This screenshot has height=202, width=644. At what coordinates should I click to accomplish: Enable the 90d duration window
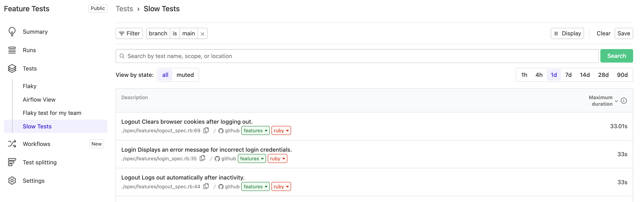click(623, 75)
